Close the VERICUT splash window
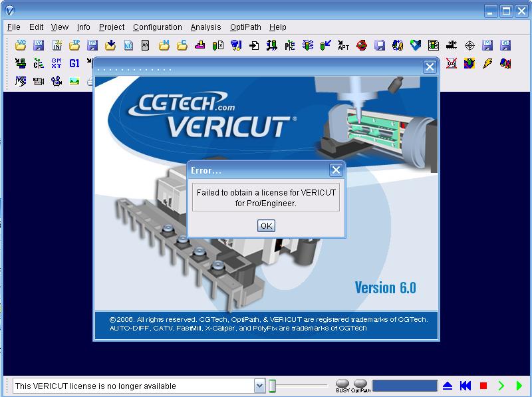 coord(430,67)
